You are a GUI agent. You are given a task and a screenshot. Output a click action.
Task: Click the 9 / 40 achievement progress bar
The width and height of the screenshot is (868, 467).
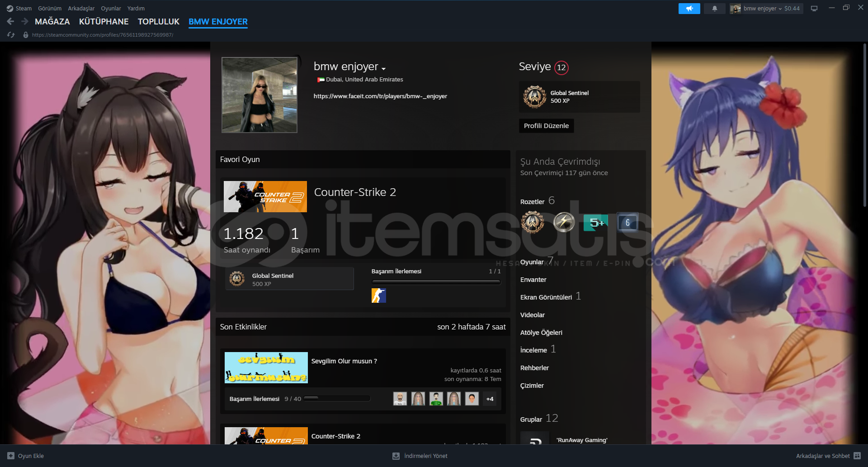tap(337, 399)
